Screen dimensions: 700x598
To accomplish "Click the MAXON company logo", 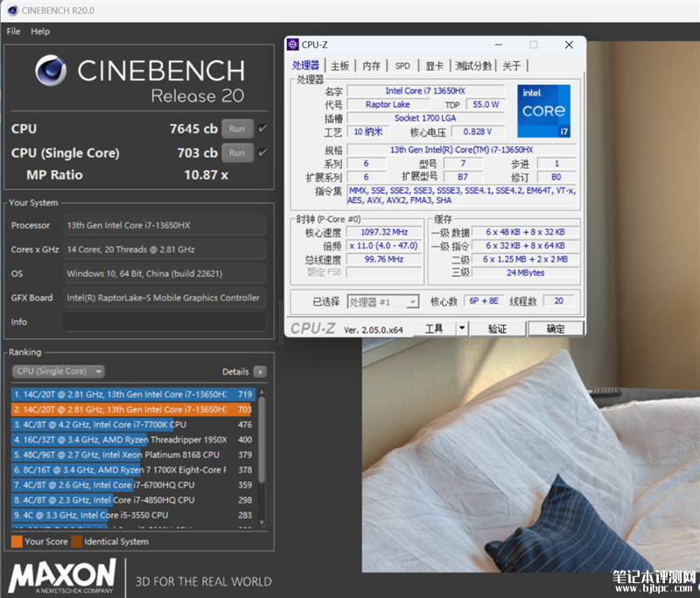I will [x=62, y=576].
